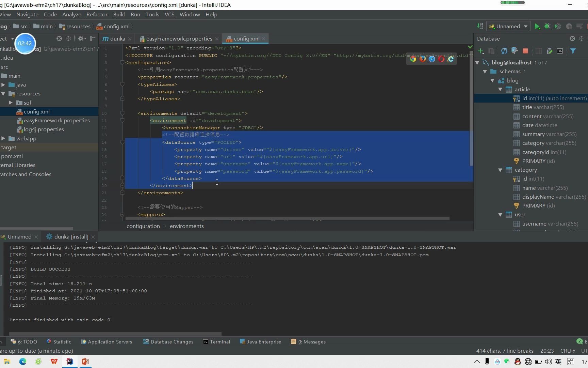Collapse the resources folder in Project tree
Viewport: 588px width, 368px height.
3,94
